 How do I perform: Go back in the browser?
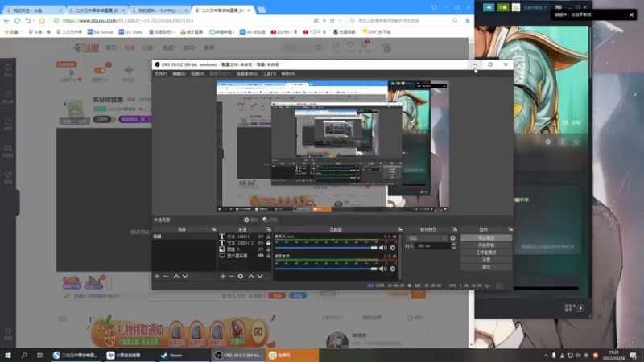tap(6, 21)
